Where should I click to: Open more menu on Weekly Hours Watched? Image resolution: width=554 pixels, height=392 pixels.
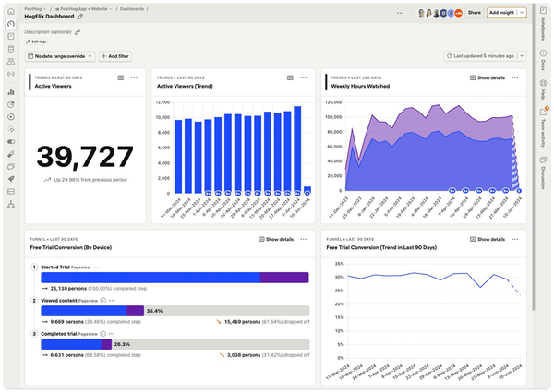point(515,77)
